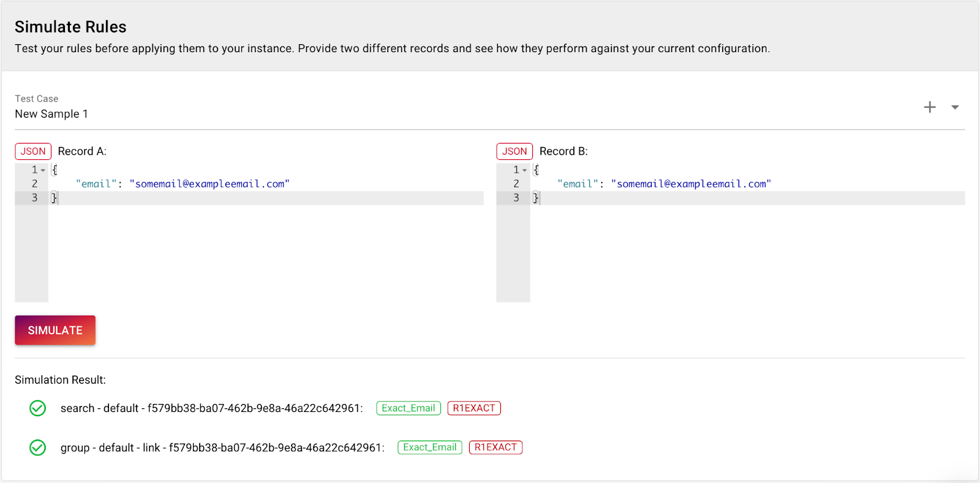This screenshot has width=980, height=483.
Task: Click the search default rule result text
Action: pos(211,408)
